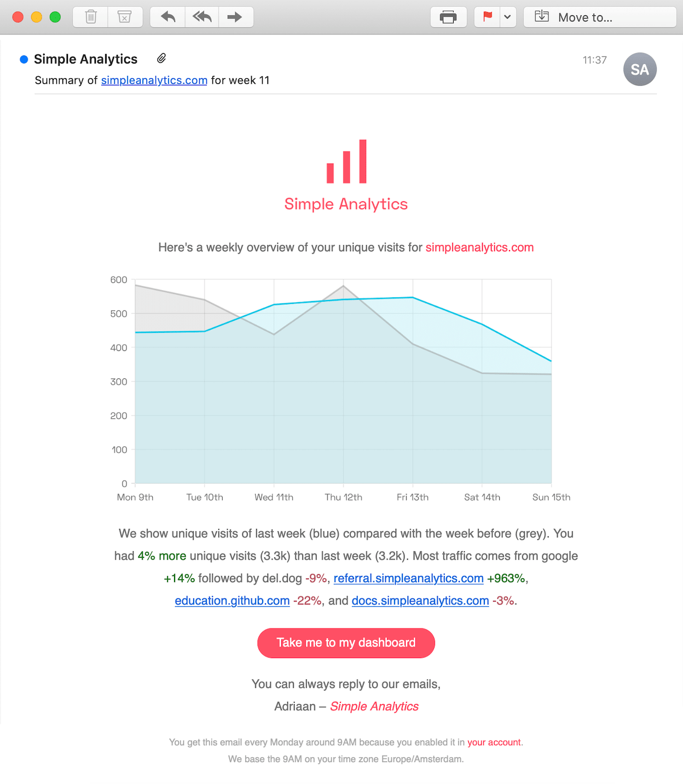683x784 pixels.
Task: Click the italic Simple Analytics signature link
Action: click(x=374, y=706)
